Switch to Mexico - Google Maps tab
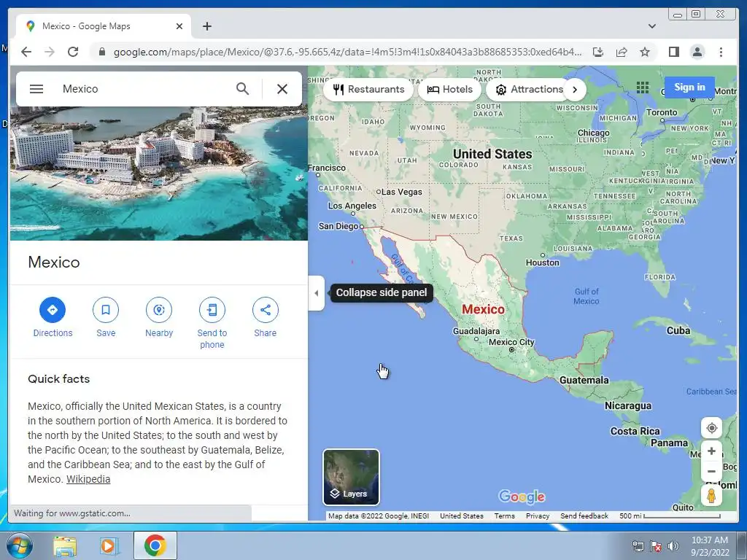747x560 pixels. pos(104,26)
